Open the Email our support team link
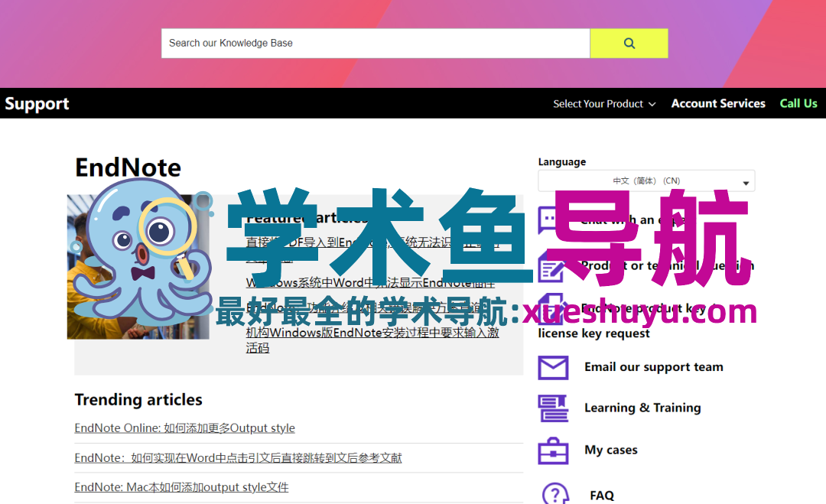The height and width of the screenshot is (504, 826). click(x=654, y=367)
